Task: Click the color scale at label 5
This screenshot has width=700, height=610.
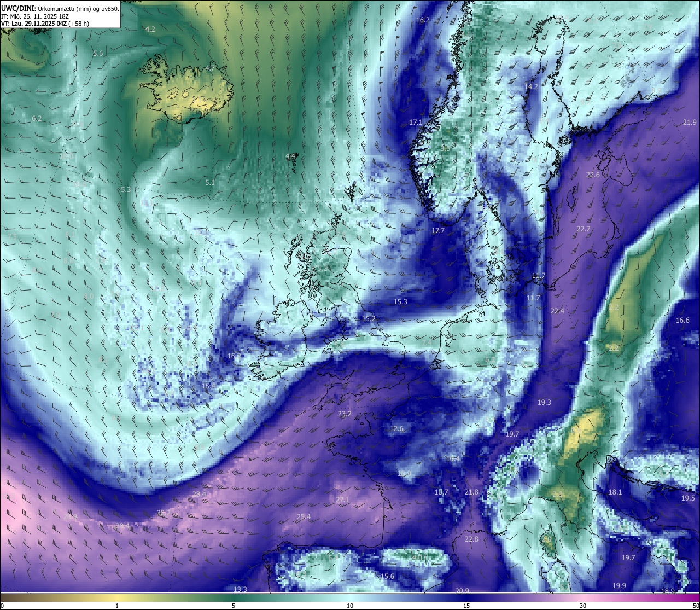Action: pyautogui.click(x=234, y=606)
